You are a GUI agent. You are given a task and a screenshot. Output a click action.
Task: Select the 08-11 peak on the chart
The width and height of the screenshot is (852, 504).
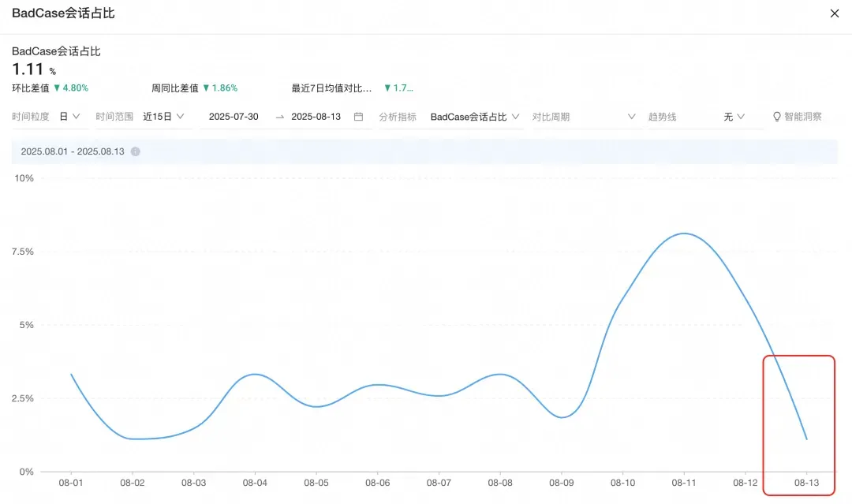(683, 233)
